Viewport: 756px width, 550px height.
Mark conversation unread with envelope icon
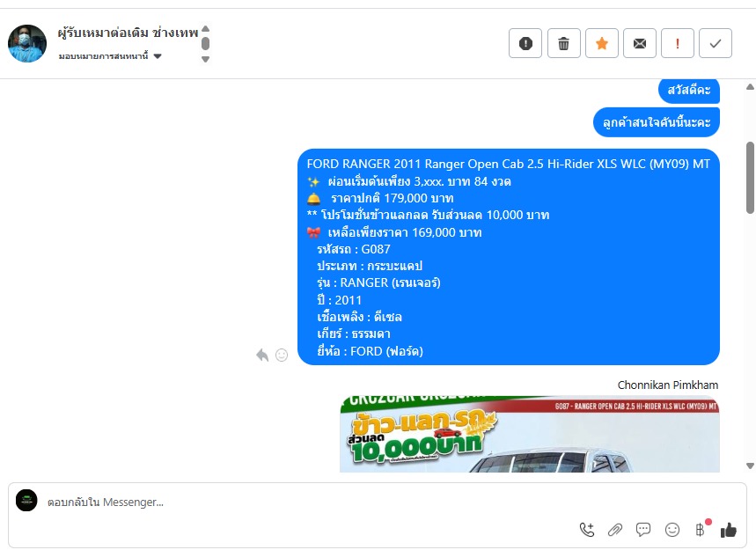[x=639, y=43]
